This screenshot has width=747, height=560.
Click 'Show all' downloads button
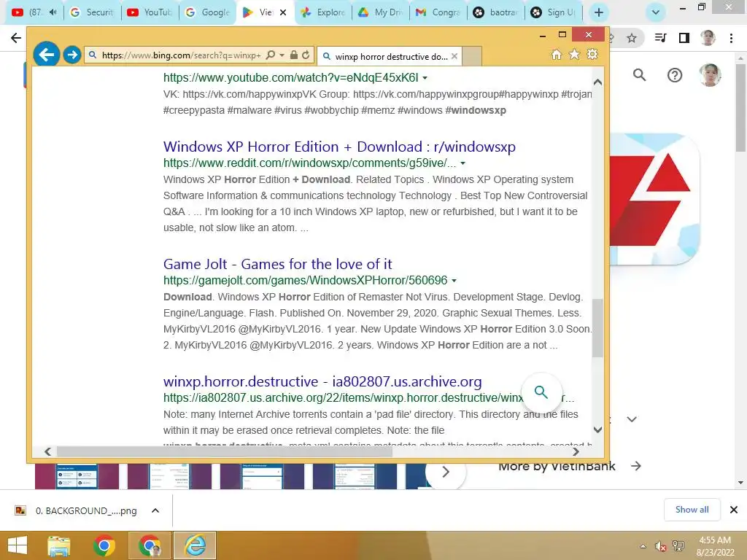(x=692, y=510)
